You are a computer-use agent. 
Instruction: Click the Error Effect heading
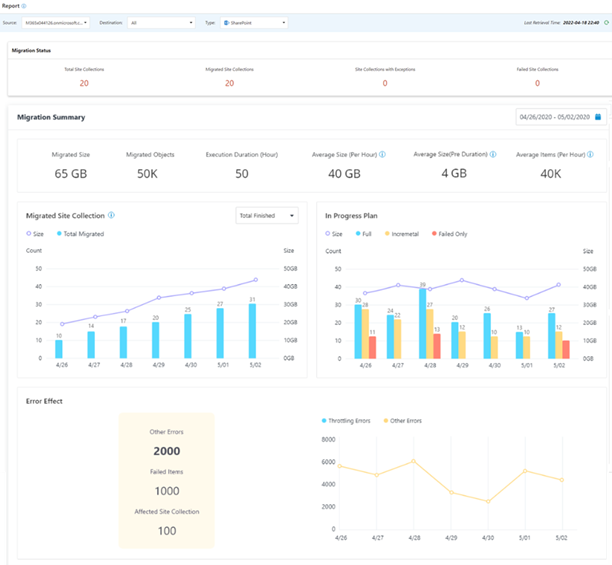[x=44, y=401]
